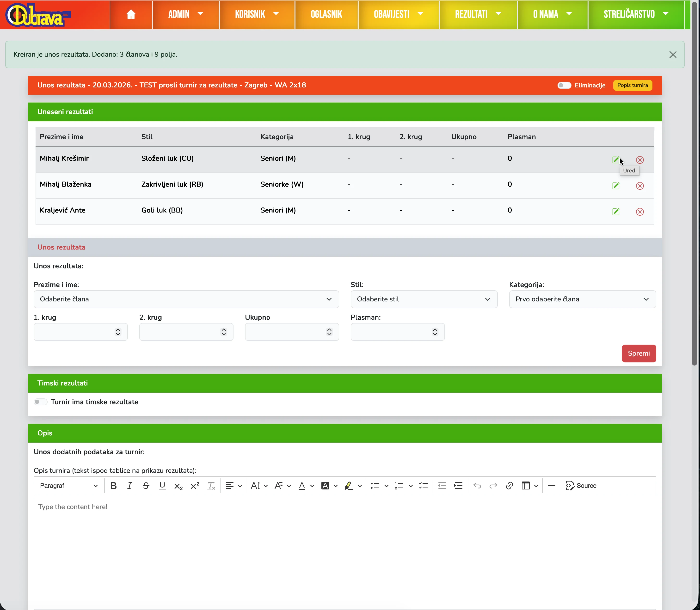700x610 pixels.
Task: Open the OGLASNIK menu item
Action: pyautogui.click(x=326, y=14)
